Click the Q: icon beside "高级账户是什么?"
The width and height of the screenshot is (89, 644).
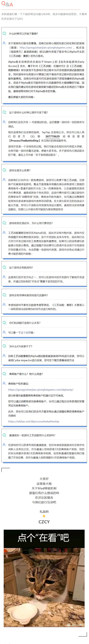click(5, 374)
